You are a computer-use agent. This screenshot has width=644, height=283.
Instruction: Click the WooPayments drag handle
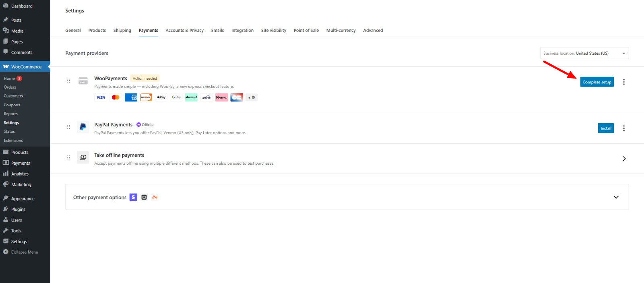(x=68, y=81)
